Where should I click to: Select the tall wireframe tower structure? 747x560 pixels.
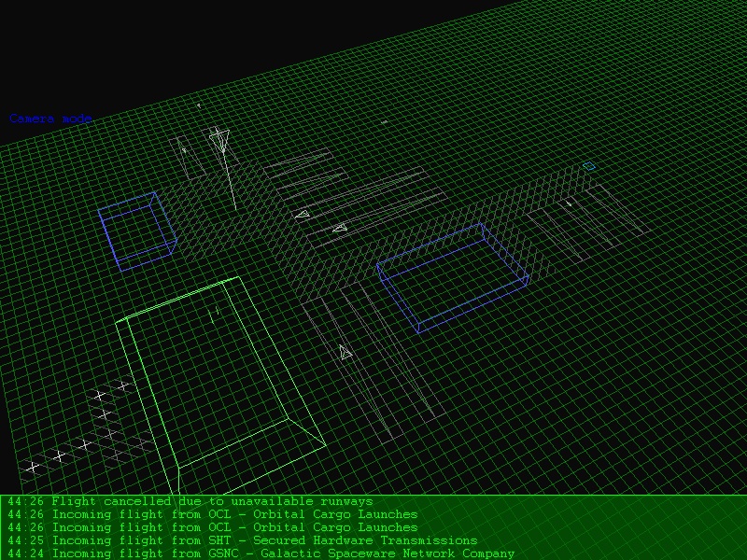point(224,168)
